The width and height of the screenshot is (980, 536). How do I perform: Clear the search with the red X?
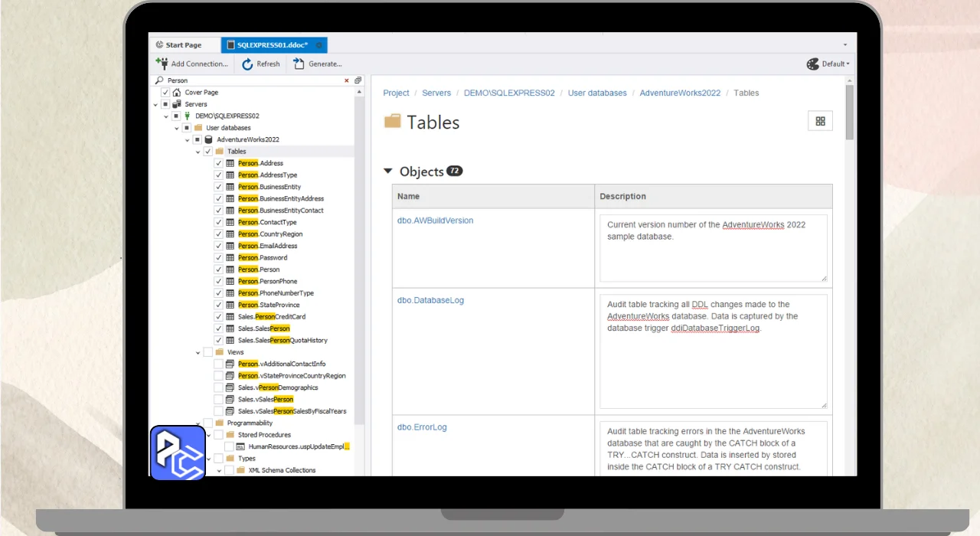tap(347, 80)
